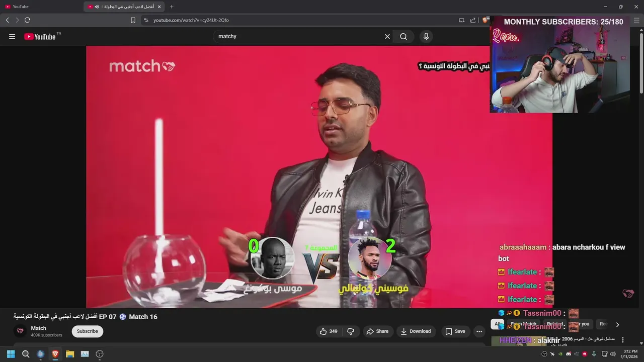The width and height of the screenshot is (644, 362).
Task: Open Discord icon in system tray
Action: click(569, 354)
